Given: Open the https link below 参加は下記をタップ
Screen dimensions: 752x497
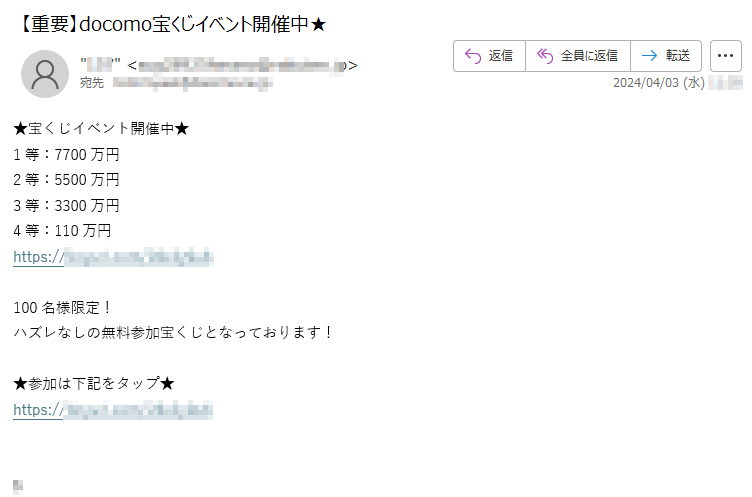Looking at the screenshot, I should point(113,410).
